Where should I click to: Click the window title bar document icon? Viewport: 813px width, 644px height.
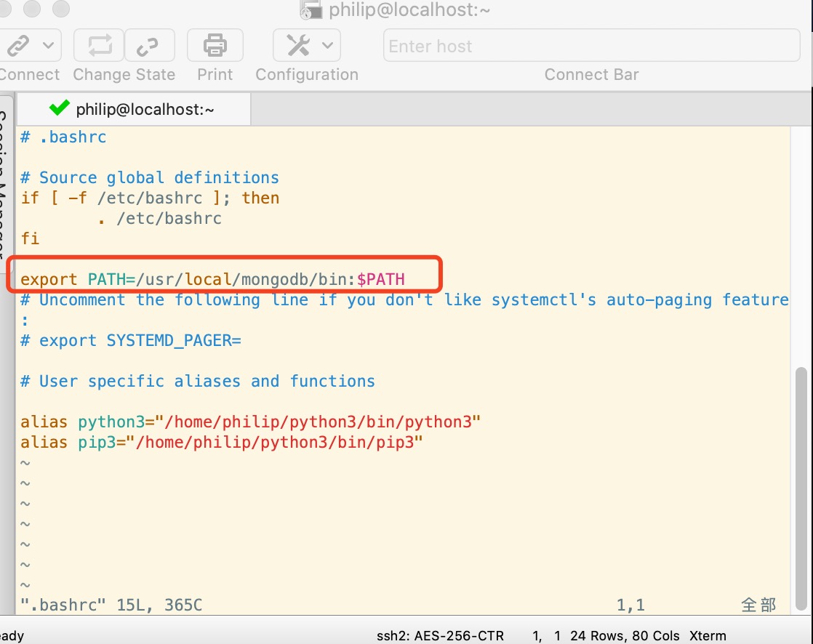pyautogui.click(x=311, y=10)
